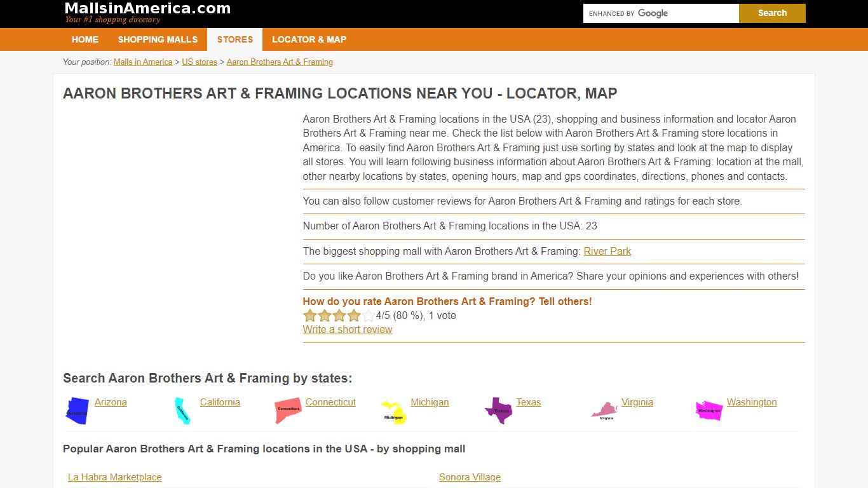Screen dimensions: 868x488
Task: Open the River Park mall link
Action: point(607,251)
